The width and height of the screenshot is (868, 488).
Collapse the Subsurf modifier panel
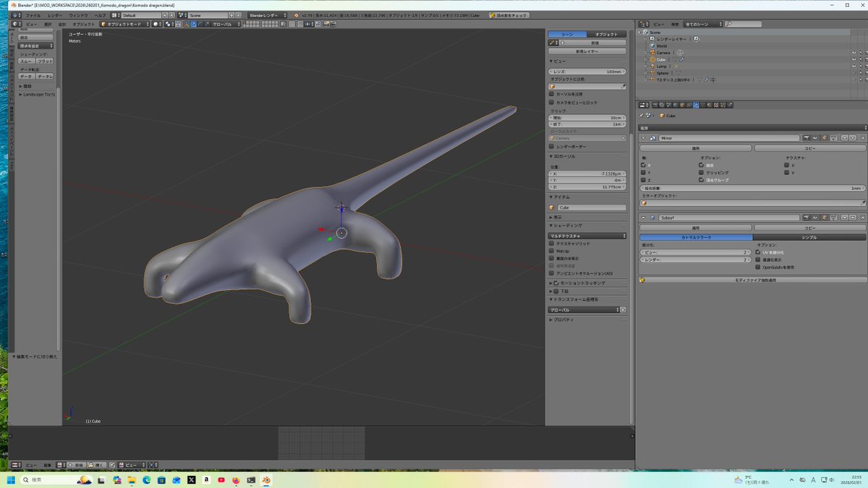(x=644, y=217)
